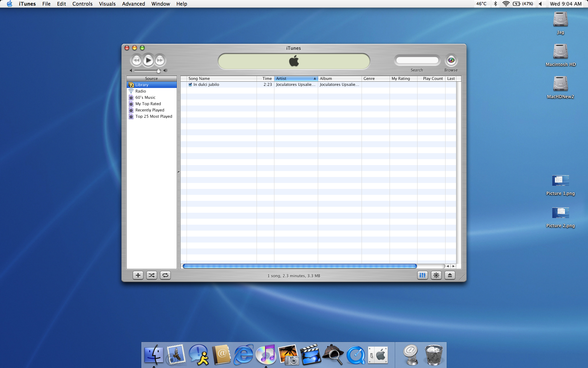The image size is (588, 368).
Task: Open the File menu
Action: click(47, 4)
